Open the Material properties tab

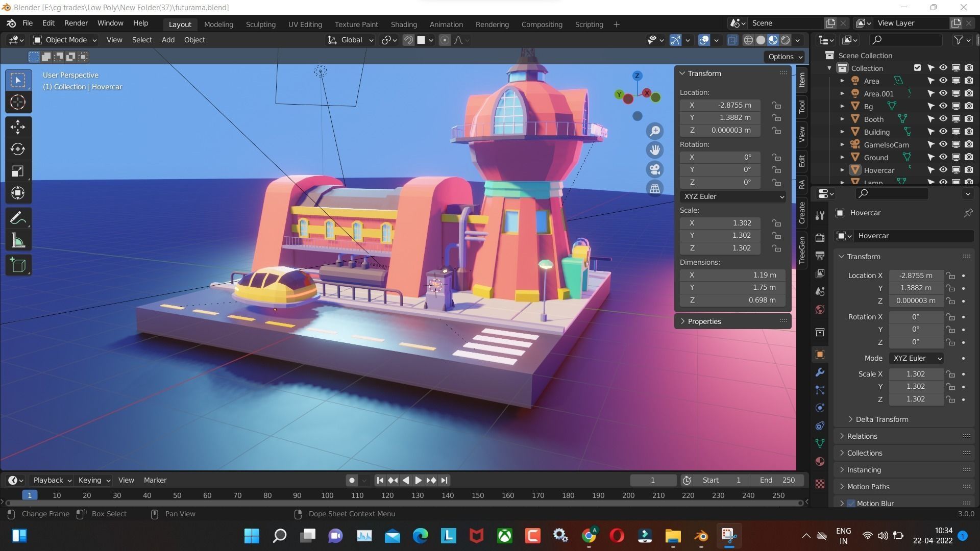coord(820,461)
